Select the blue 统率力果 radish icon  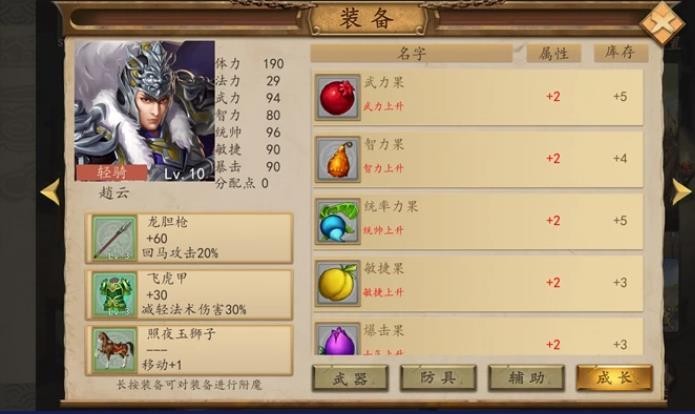[337, 222]
